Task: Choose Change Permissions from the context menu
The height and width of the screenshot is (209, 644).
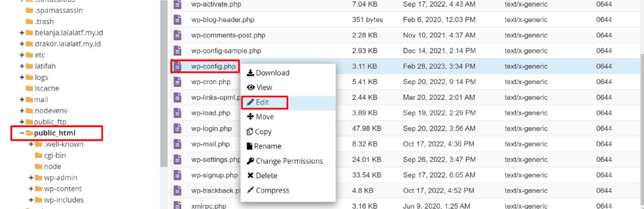Action: 288,161
